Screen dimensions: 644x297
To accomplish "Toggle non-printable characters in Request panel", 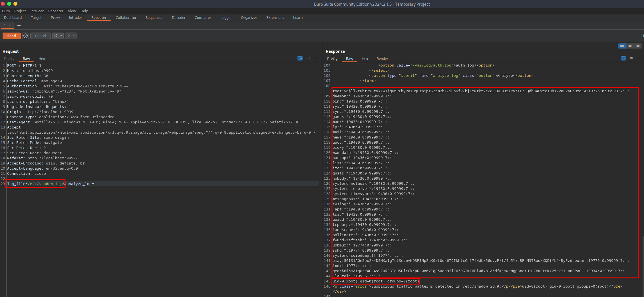I will click(x=308, y=58).
